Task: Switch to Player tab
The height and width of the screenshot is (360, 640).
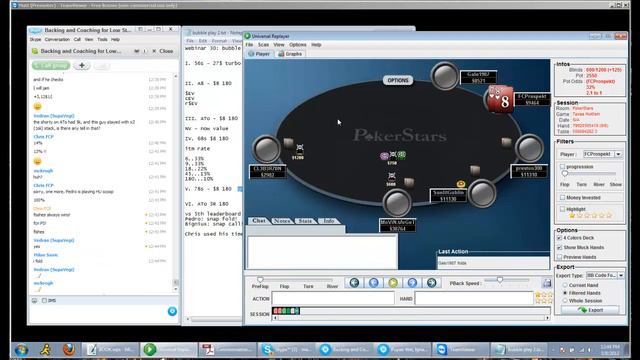Action: [x=259, y=53]
